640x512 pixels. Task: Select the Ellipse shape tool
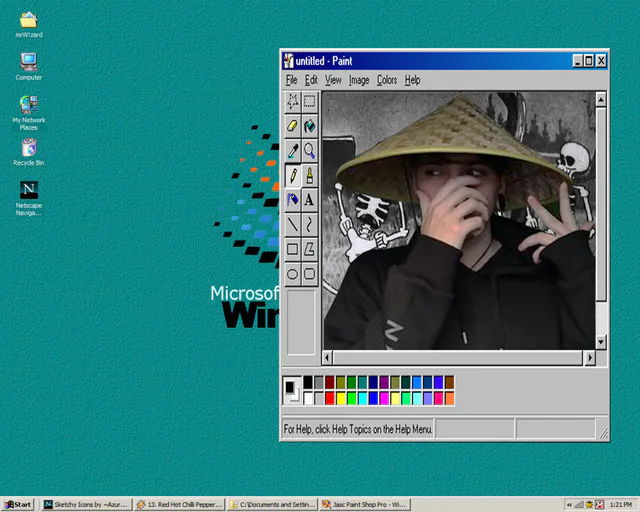pos(292,274)
